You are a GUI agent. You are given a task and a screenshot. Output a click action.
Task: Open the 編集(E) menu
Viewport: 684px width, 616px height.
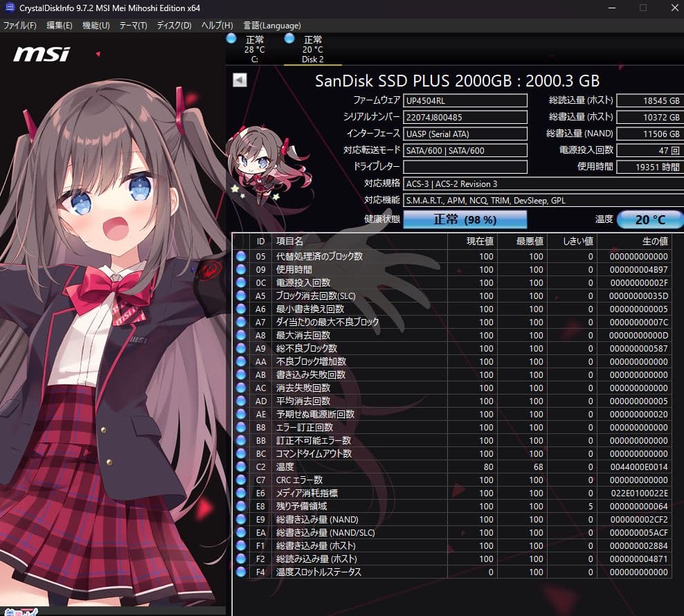pos(60,26)
